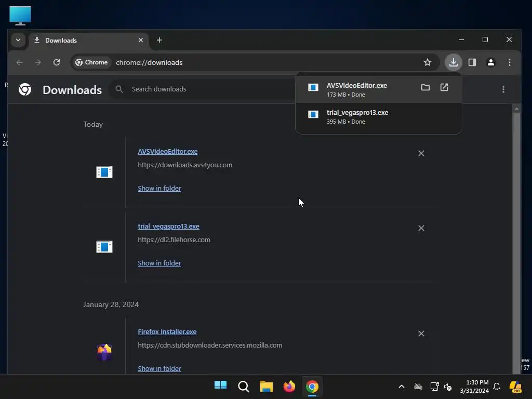
Task: Show AVSVideoEditor.exe in folder via popup icon
Action: (x=425, y=87)
